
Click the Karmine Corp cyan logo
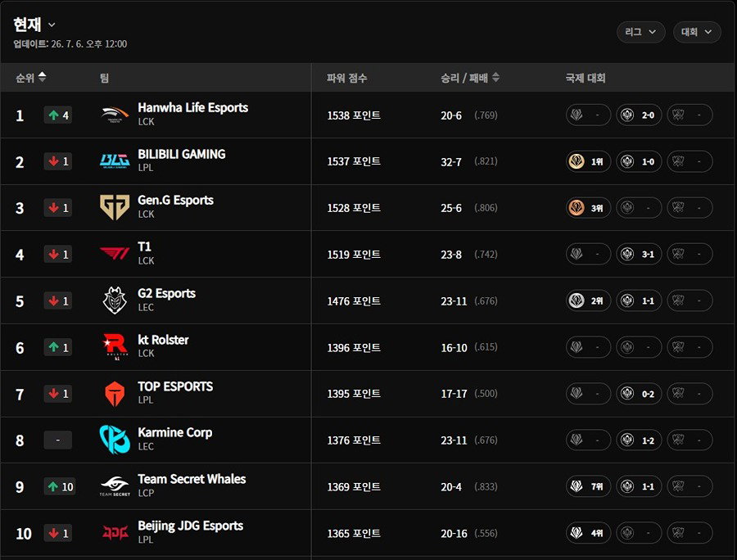pyautogui.click(x=115, y=440)
